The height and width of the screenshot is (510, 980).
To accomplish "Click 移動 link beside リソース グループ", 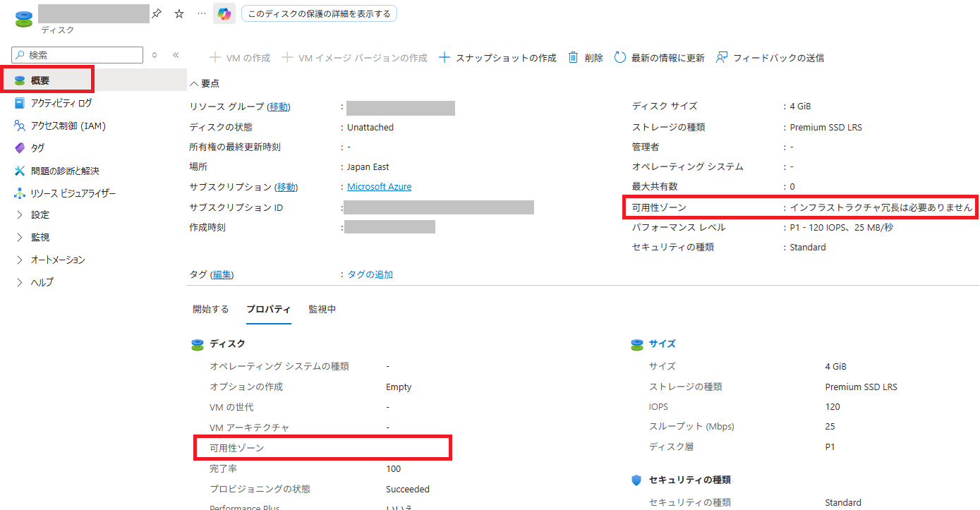I will [279, 107].
